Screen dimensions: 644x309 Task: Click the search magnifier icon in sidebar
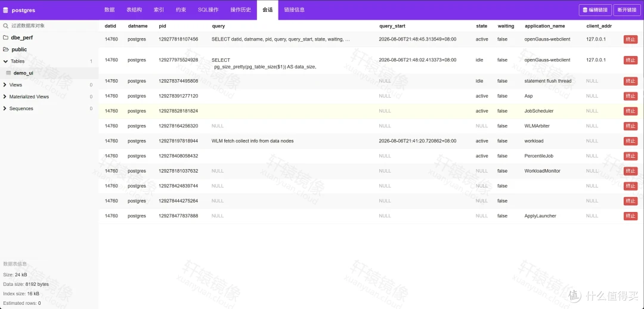coord(6,26)
